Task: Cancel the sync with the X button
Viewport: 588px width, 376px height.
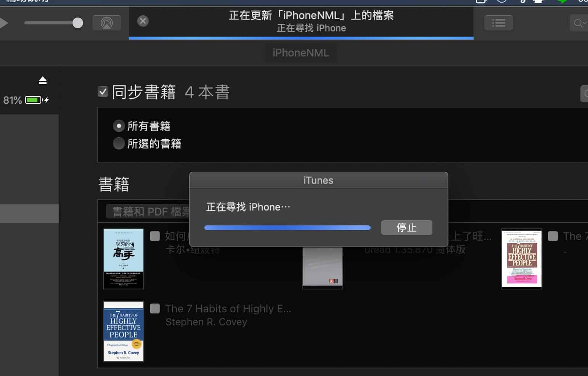Action: click(x=143, y=21)
